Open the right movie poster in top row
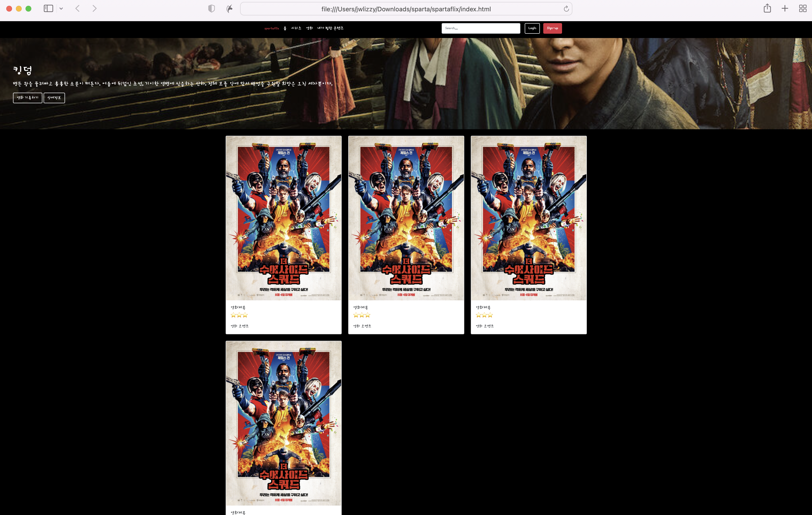812x515 pixels. point(529,218)
